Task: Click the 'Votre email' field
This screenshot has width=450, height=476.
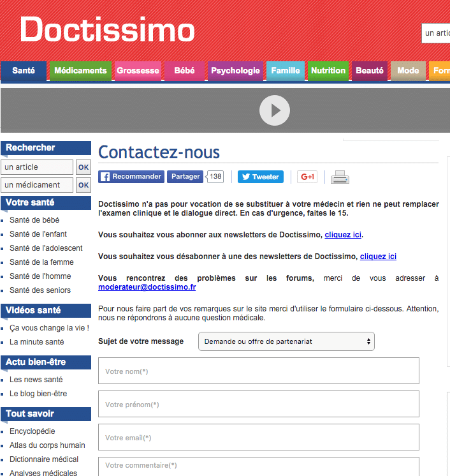Action: tap(259, 437)
